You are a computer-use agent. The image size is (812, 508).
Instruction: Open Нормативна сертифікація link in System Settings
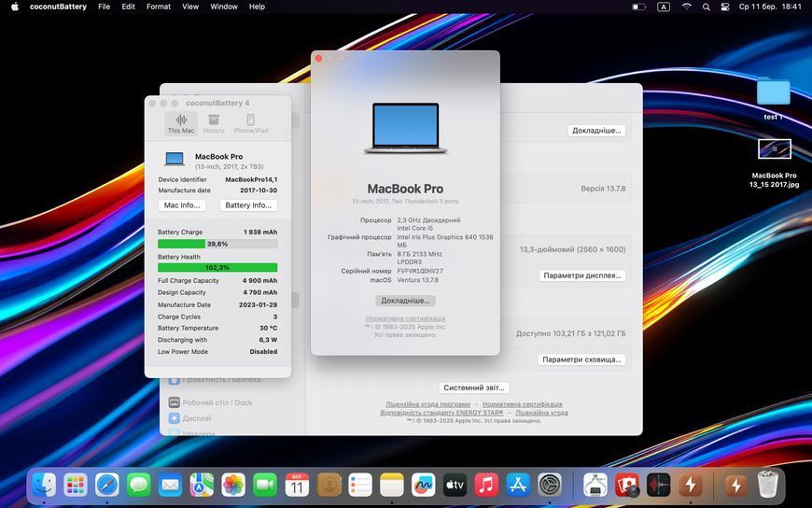[523, 404]
